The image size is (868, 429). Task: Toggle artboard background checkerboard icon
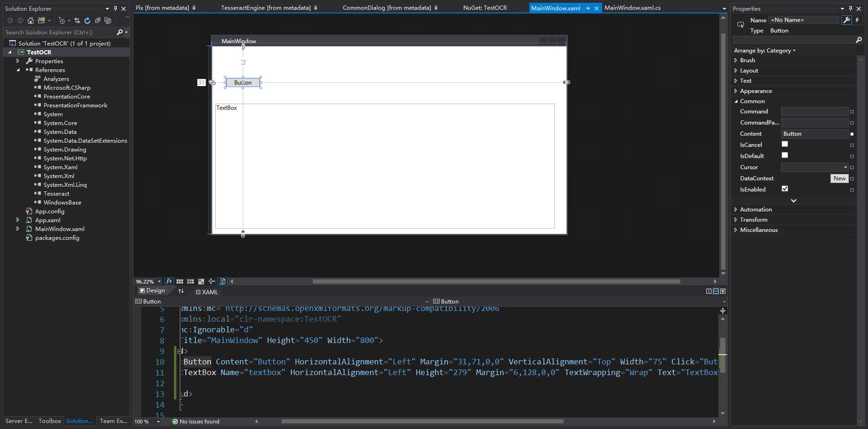[x=201, y=281]
